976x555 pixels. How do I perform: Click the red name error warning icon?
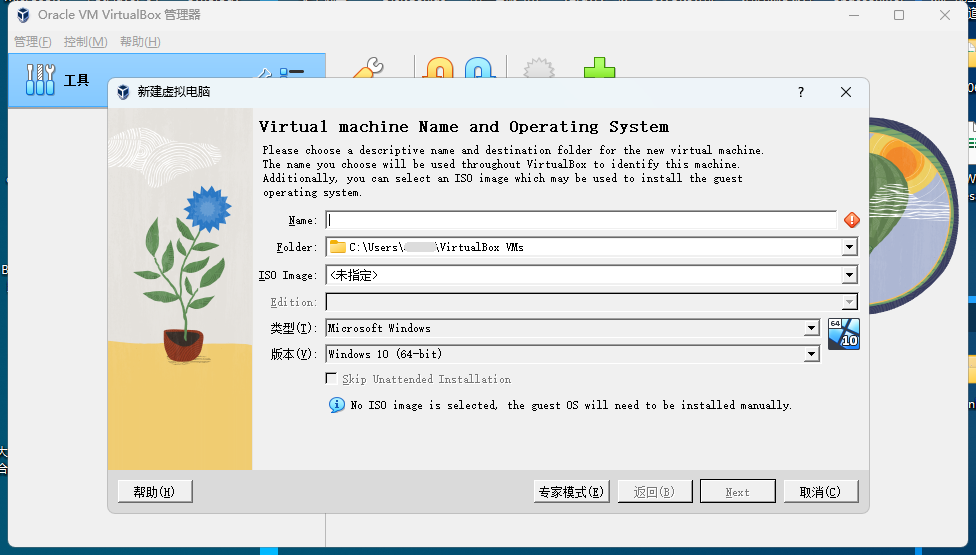pyautogui.click(x=852, y=220)
